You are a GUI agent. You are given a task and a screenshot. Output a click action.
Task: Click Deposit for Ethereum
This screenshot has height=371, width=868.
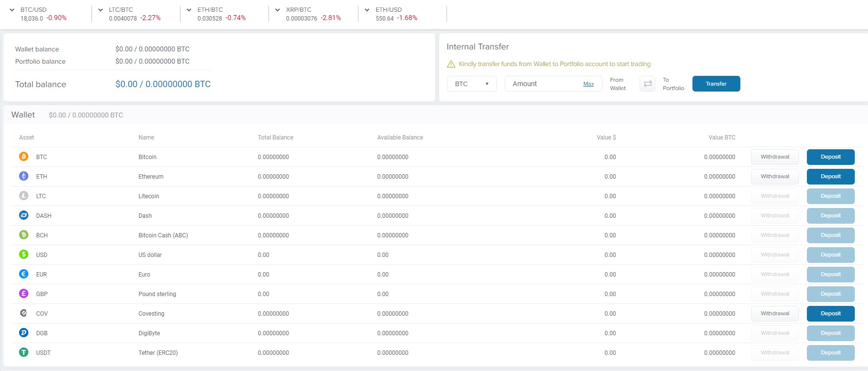831,176
